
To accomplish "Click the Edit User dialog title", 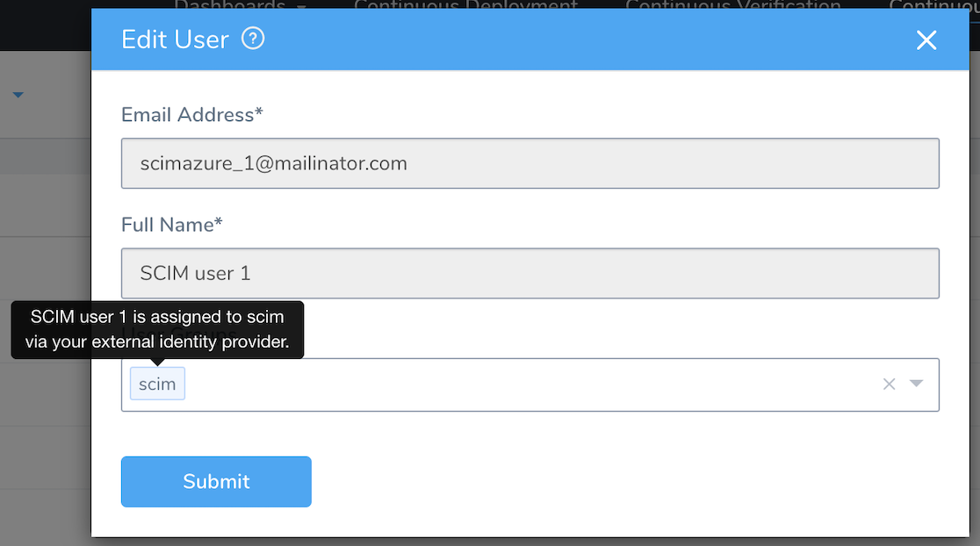I will pyautogui.click(x=175, y=40).
